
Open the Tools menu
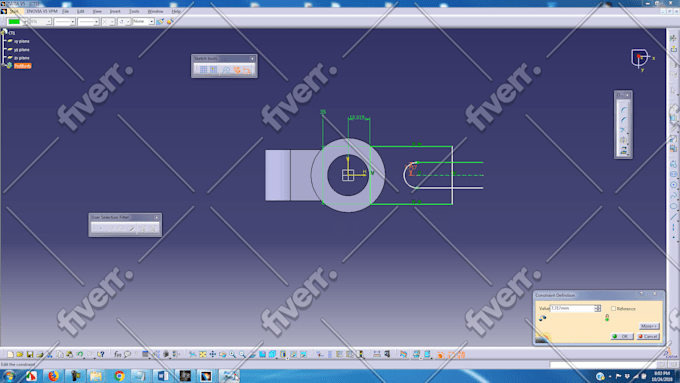coord(134,11)
